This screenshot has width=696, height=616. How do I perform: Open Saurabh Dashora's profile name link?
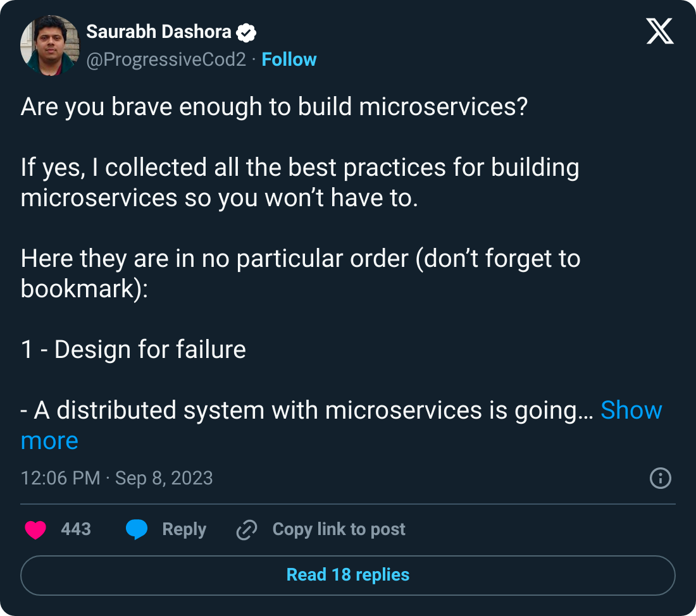(158, 32)
